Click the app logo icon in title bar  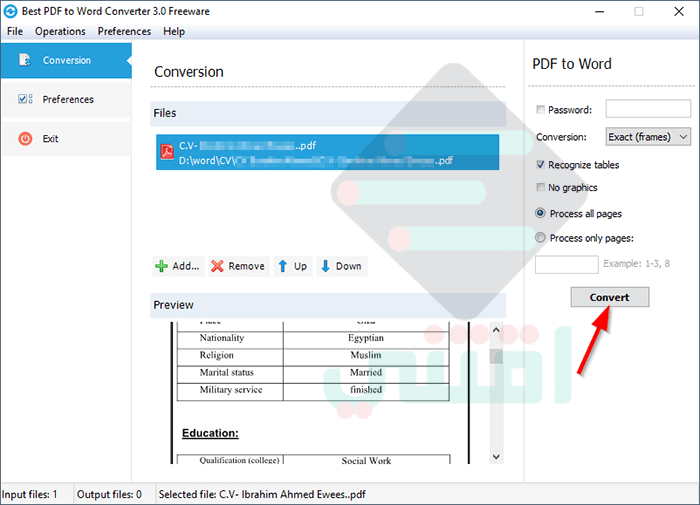10,11
